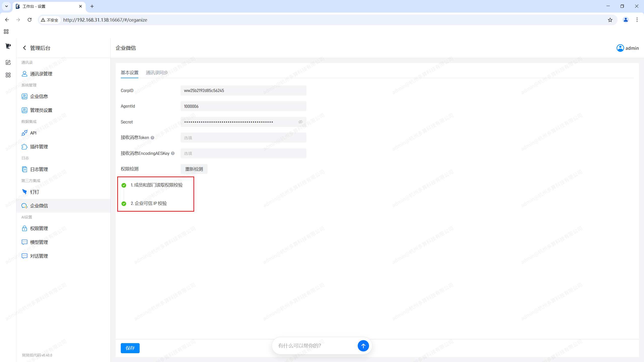Click the 模型管理 chat bubble icon
Screen dimensions: 644x362
tap(24, 242)
